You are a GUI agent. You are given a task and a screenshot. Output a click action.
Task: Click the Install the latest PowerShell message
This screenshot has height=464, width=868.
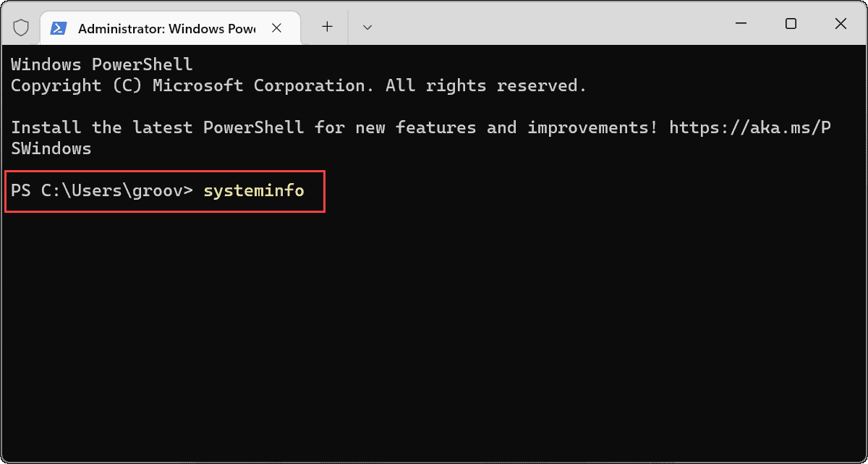point(158,128)
